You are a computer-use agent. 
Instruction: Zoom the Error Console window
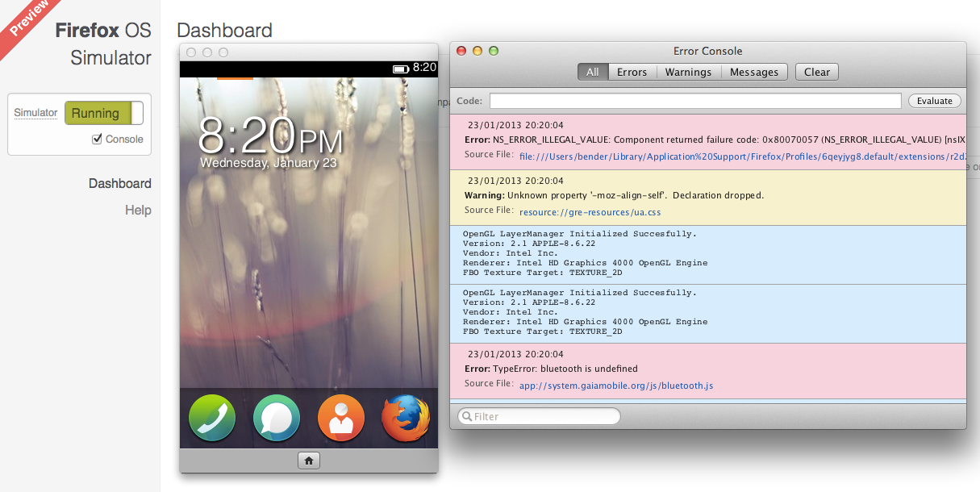(494, 51)
